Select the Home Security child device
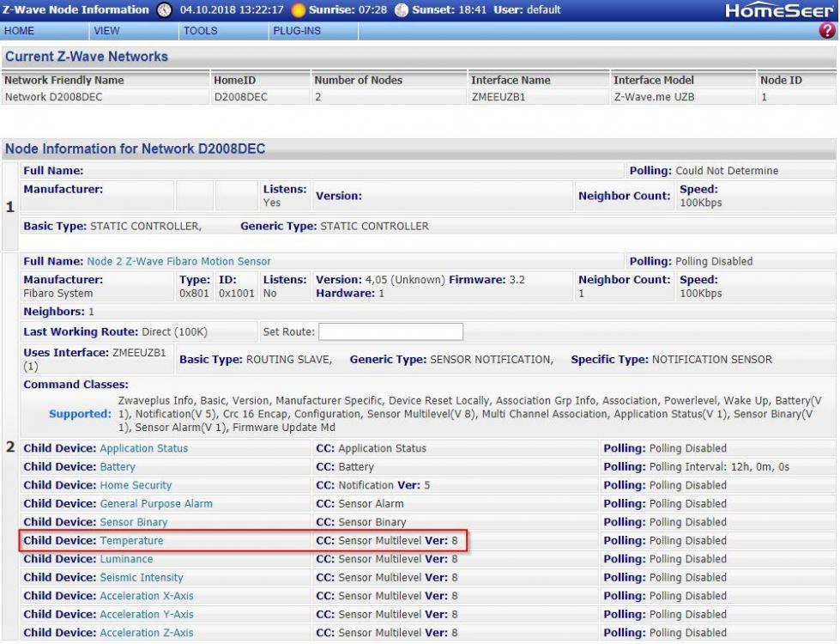 [x=136, y=485]
